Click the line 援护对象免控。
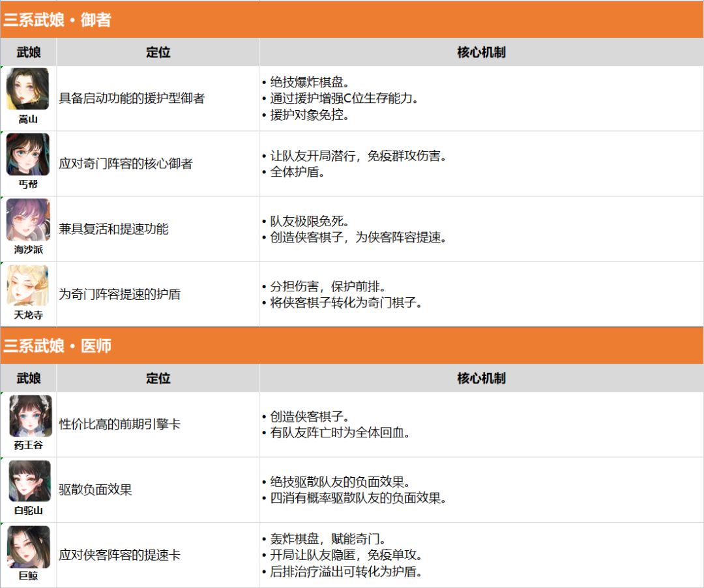 pyautogui.click(x=306, y=115)
